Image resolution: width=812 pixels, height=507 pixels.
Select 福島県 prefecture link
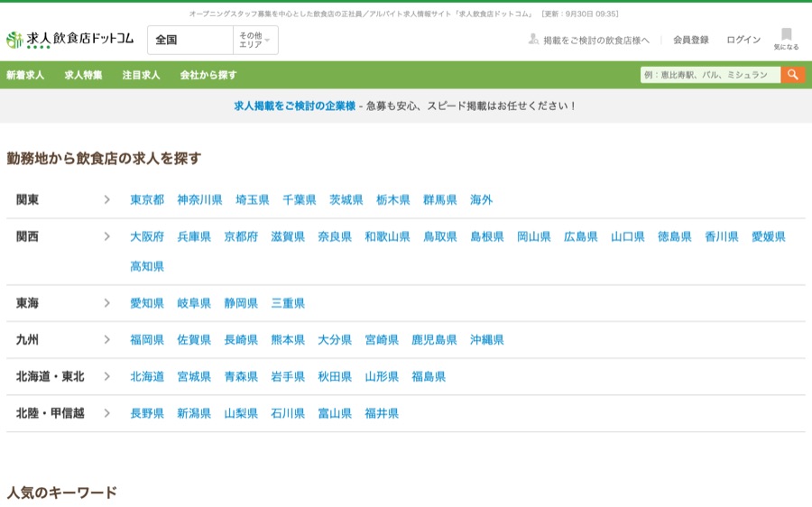coord(429,376)
